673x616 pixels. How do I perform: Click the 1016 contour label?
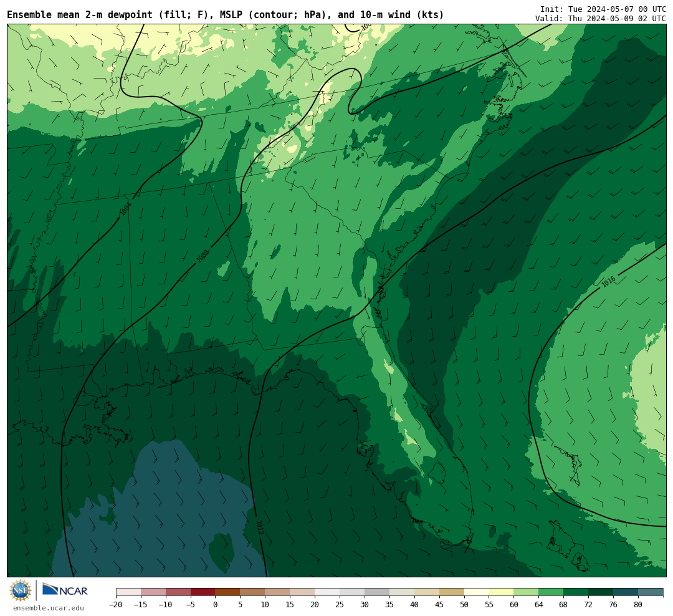609,282
